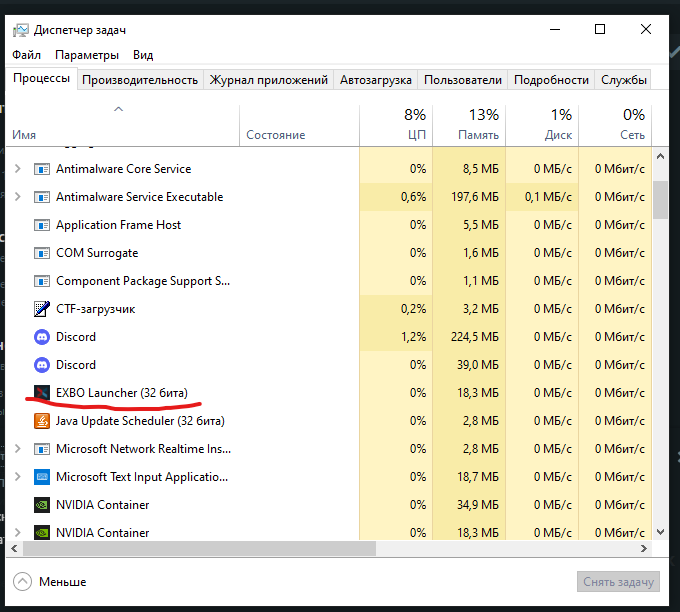
Task: Maximize the Диспетчер задач window
Action: [600, 29]
